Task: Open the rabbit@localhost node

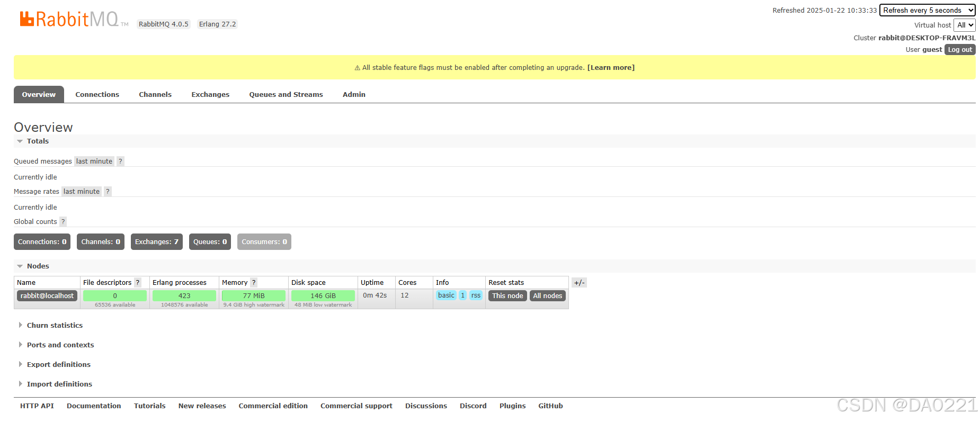Action: (47, 296)
